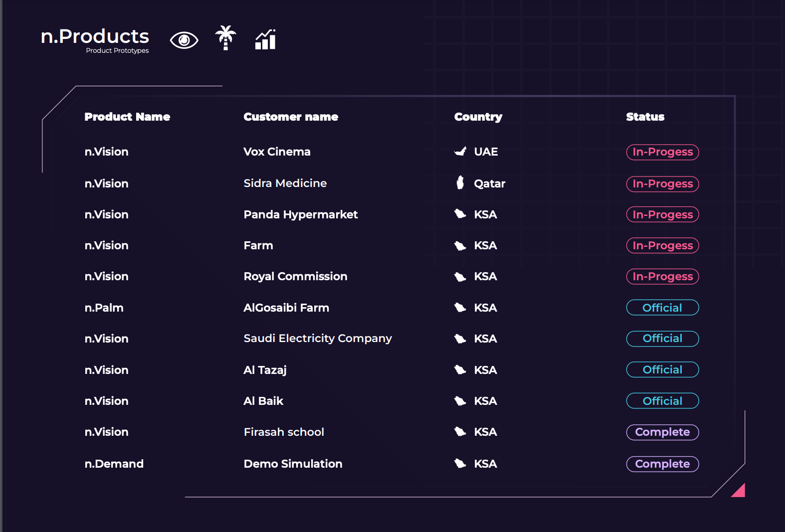Click the Qatar map icon beside Sidra Medicine
Viewport: 785px width, 532px height.
(x=460, y=183)
